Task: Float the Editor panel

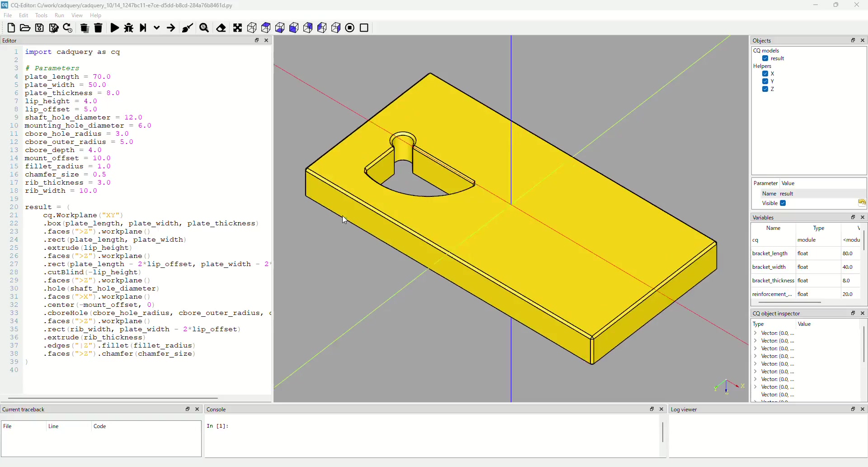Action: click(257, 40)
